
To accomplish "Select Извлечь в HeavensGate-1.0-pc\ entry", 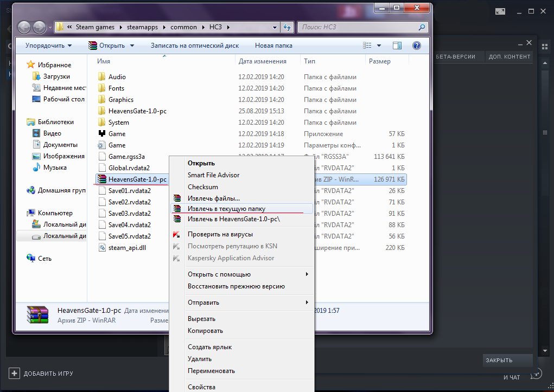I will coord(241,219).
